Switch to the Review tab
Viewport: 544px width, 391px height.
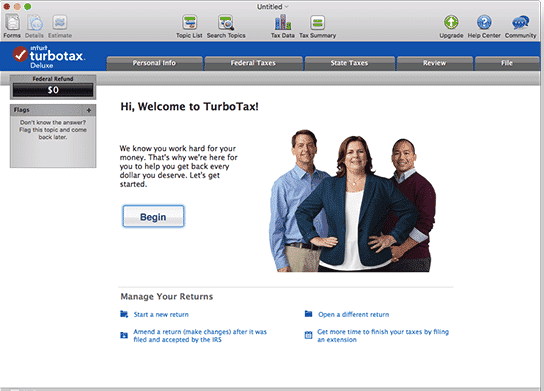pos(435,63)
